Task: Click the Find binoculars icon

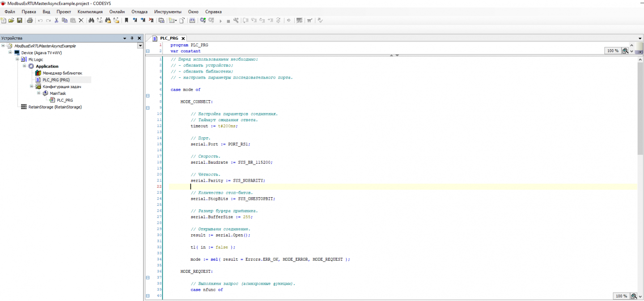Action: (91, 21)
